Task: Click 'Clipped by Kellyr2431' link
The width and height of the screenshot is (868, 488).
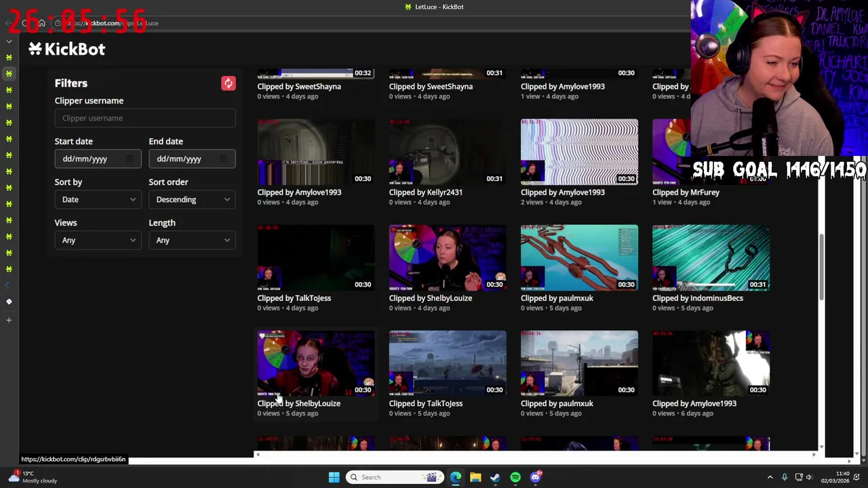Action: click(x=426, y=192)
